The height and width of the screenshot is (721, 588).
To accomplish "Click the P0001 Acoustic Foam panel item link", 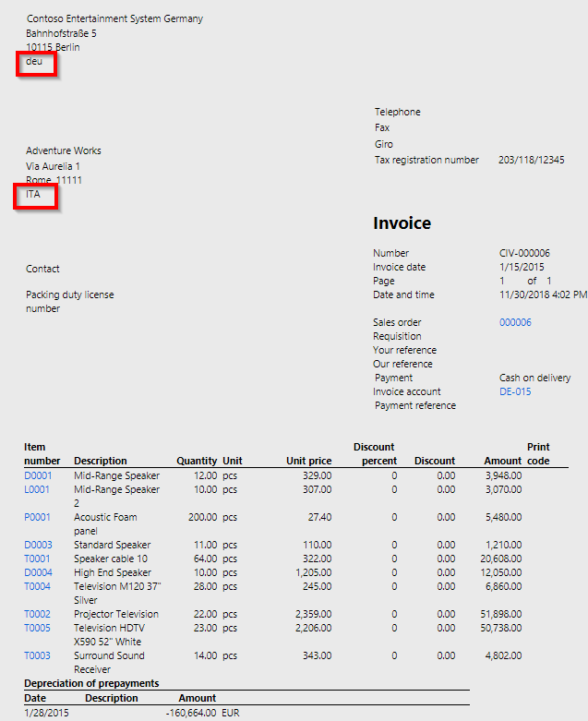I will 37,517.
